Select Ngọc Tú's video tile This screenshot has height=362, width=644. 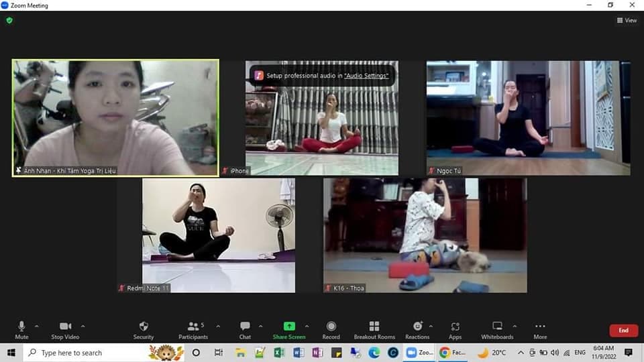(528, 118)
